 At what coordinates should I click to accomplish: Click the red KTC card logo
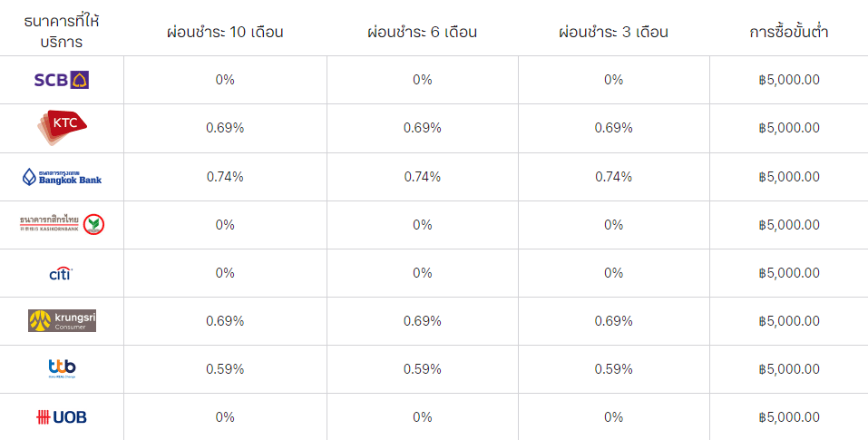pos(62,127)
